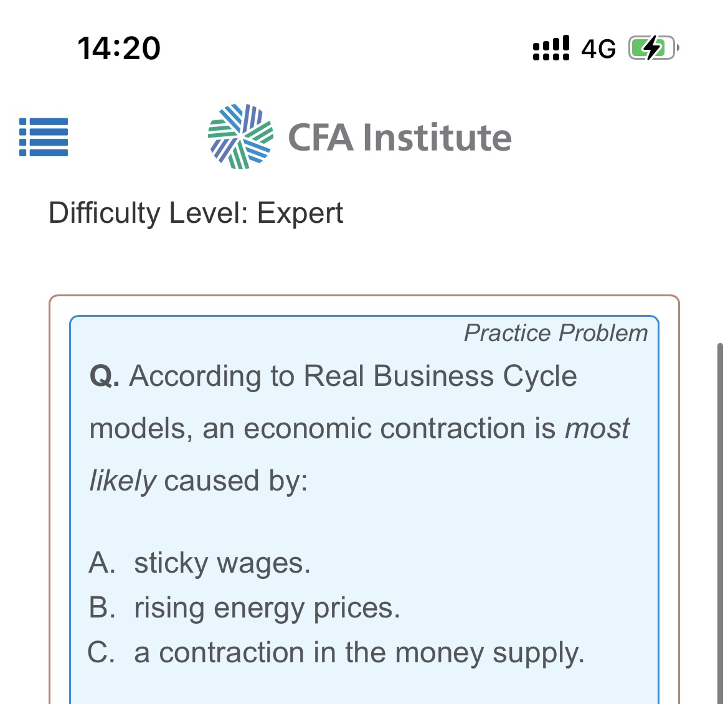This screenshot has width=728, height=704.
Task: Tap the battery charging icon
Action: coord(652,48)
